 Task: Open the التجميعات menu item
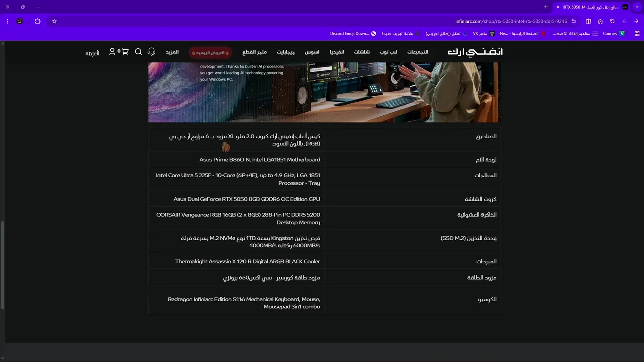(x=418, y=52)
